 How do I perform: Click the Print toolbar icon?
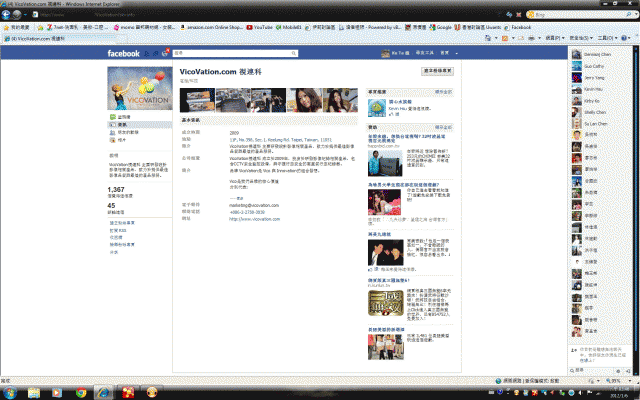[x=531, y=38]
